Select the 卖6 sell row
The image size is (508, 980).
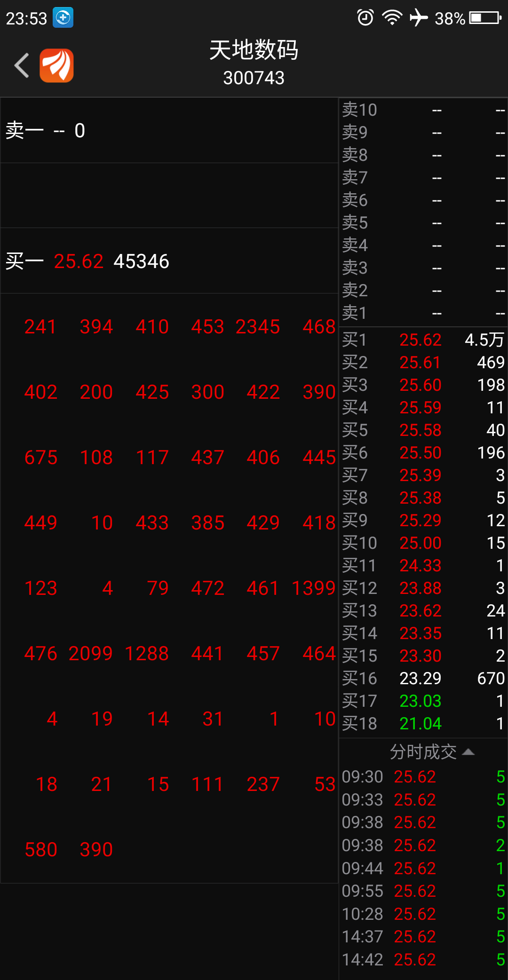(x=423, y=200)
